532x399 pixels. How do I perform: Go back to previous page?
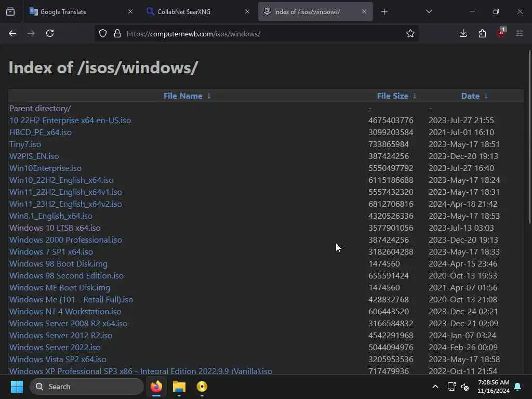pos(12,34)
